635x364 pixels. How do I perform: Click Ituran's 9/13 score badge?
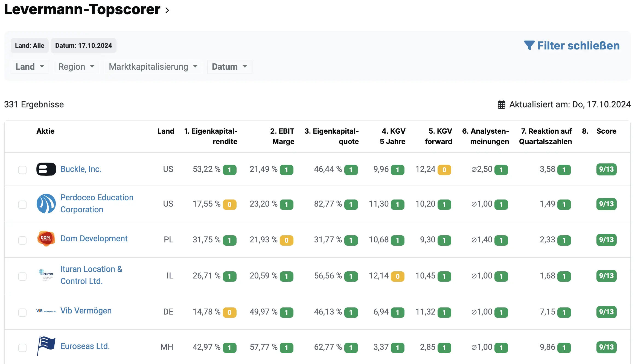606,276
